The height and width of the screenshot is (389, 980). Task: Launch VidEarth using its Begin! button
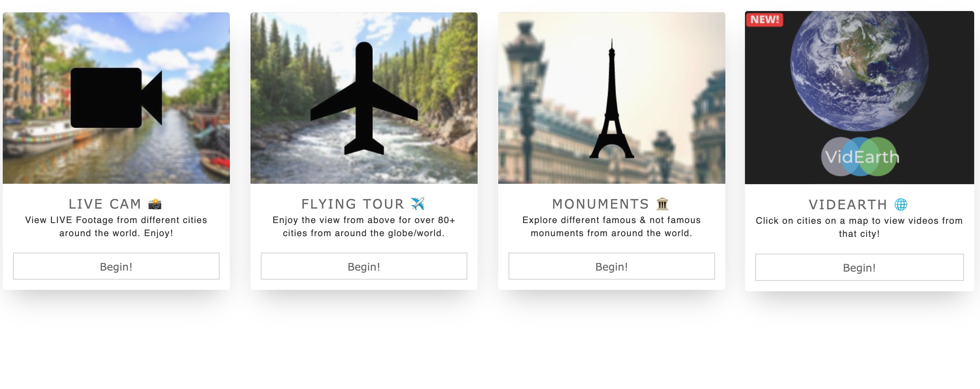(x=859, y=267)
